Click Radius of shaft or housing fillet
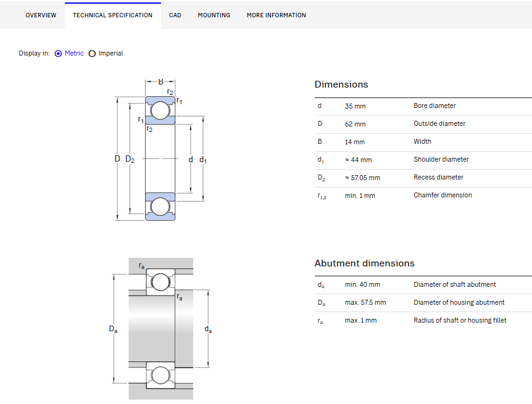The image size is (532, 404). click(x=460, y=320)
